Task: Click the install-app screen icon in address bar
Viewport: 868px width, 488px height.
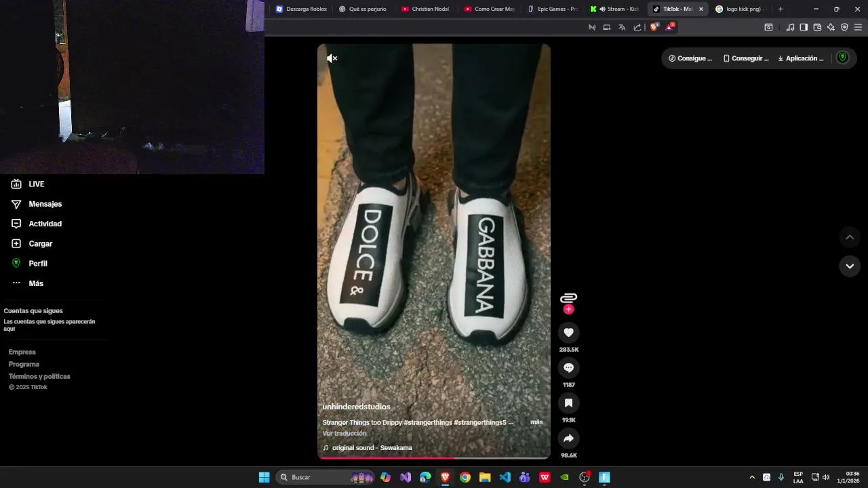Action: coord(607,27)
